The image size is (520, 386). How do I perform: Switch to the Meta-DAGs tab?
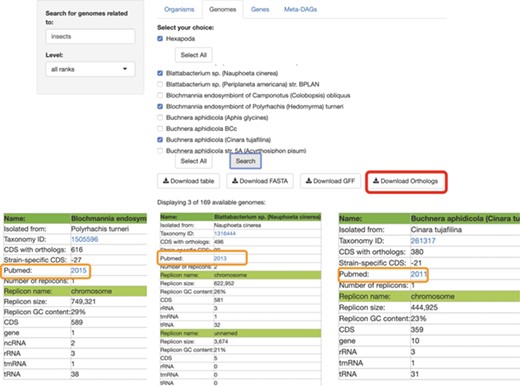click(x=300, y=9)
